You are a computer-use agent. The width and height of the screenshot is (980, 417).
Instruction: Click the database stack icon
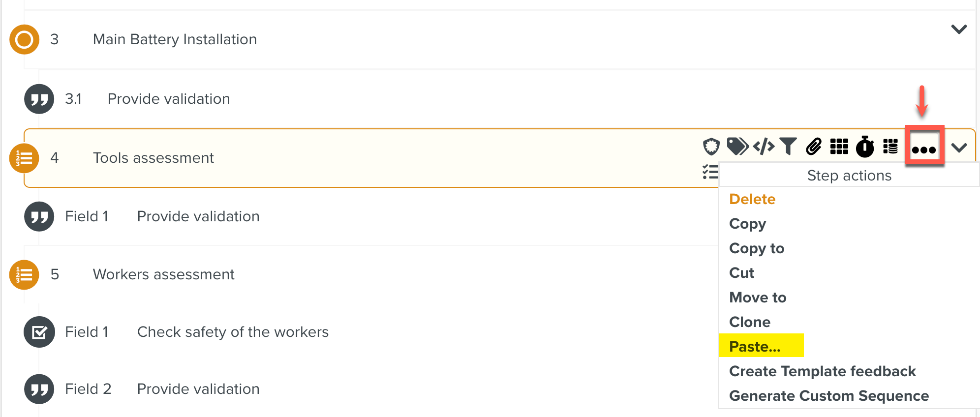890,147
